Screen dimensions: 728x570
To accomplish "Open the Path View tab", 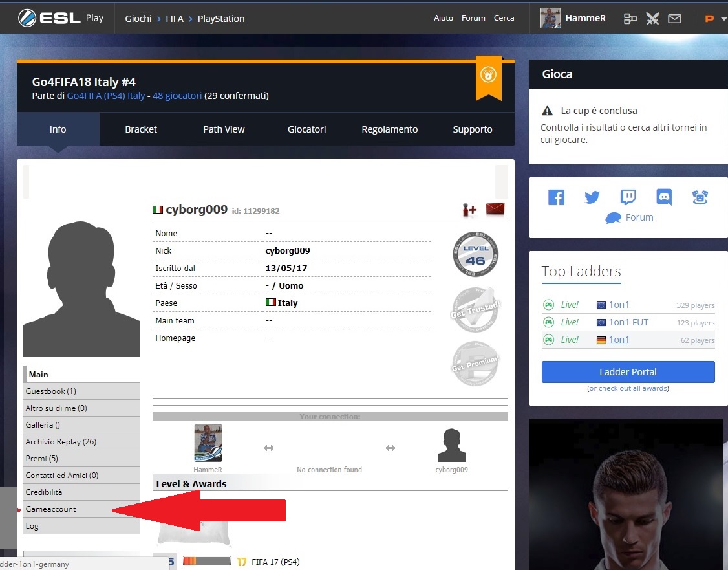I will click(x=224, y=129).
